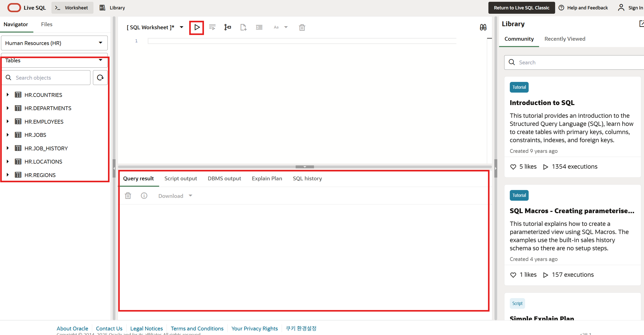This screenshot has width=644, height=335.
Task: Click the Run script toolbar icon
Action: (212, 27)
